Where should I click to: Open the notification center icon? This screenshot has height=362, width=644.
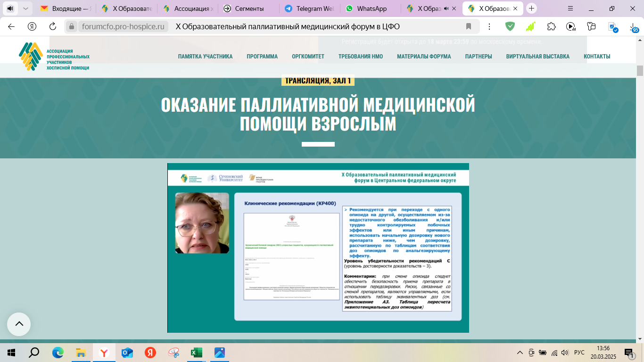629,352
